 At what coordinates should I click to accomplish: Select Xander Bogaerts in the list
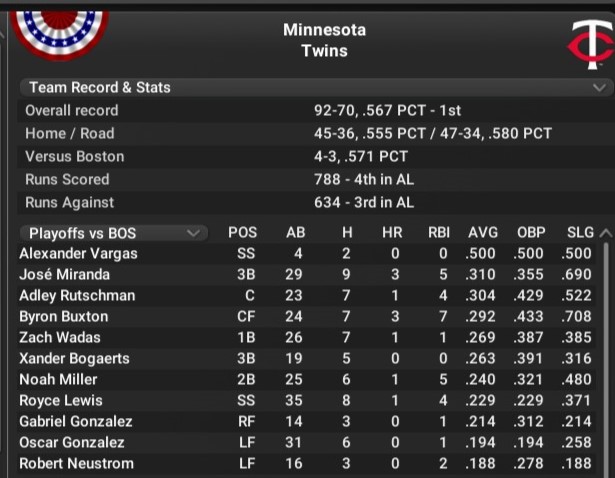click(x=74, y=359)
